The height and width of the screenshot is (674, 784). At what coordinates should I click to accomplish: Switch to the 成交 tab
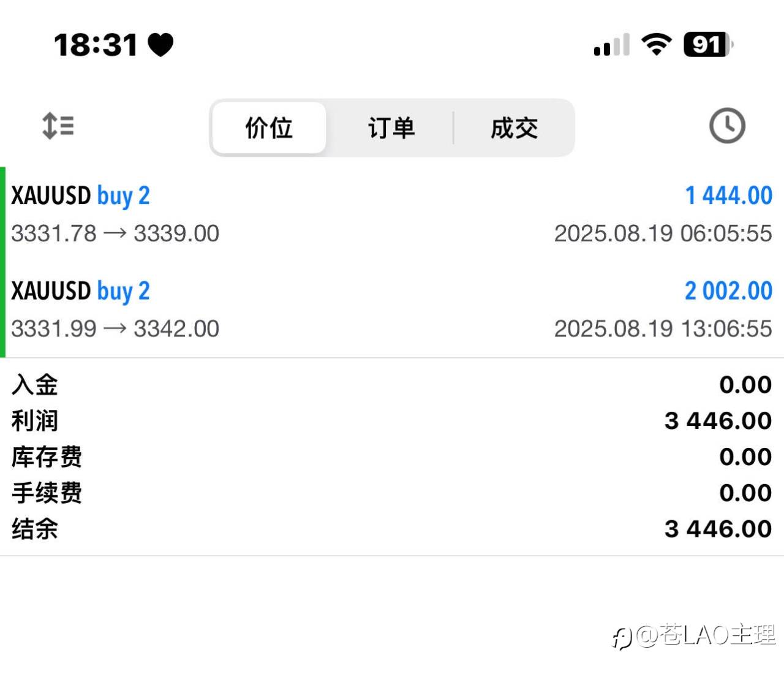tap(514, 128)
